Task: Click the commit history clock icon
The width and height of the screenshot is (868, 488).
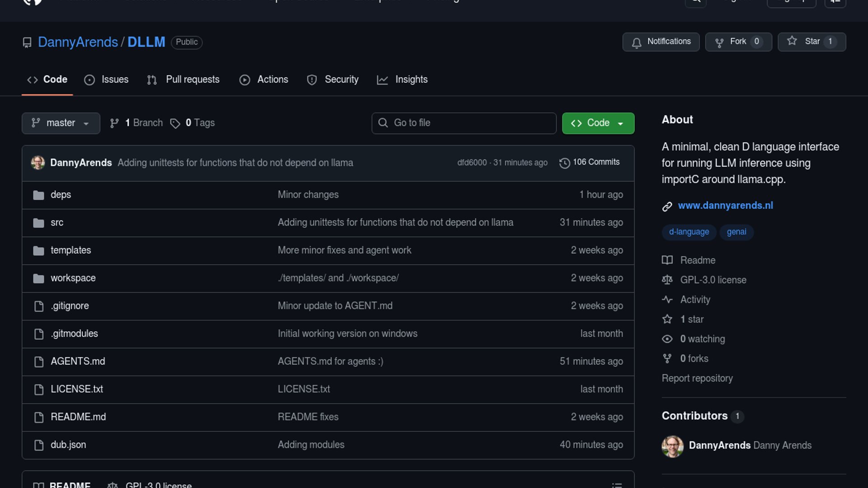Action: click(564, 163)
